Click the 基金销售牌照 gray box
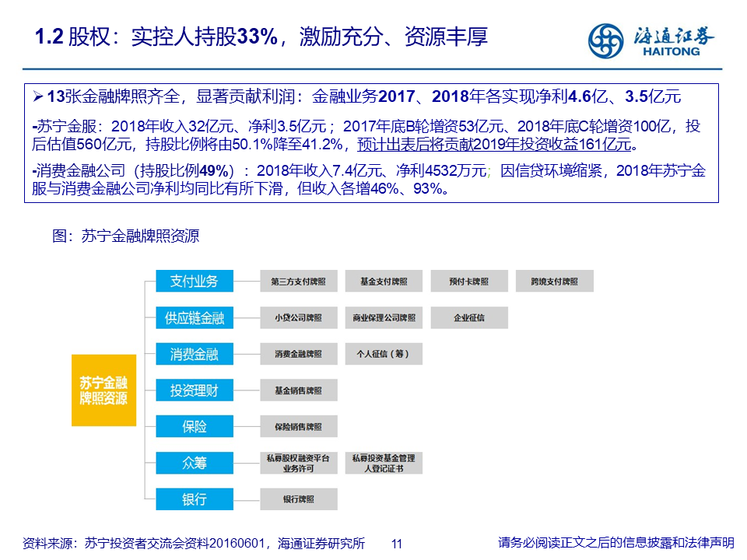747x560 pixels. 299,390
